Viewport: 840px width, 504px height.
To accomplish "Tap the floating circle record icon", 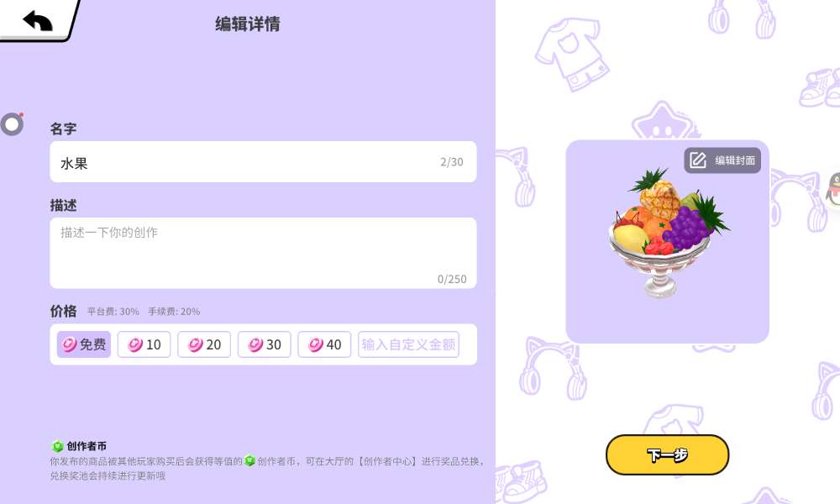I will pos(12,124).
